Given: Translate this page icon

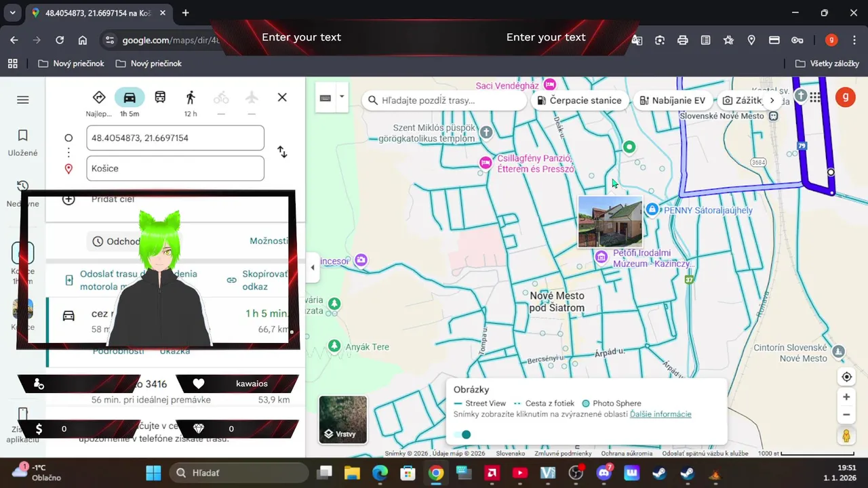Looking at the screenshot, I should pos(637,40).
